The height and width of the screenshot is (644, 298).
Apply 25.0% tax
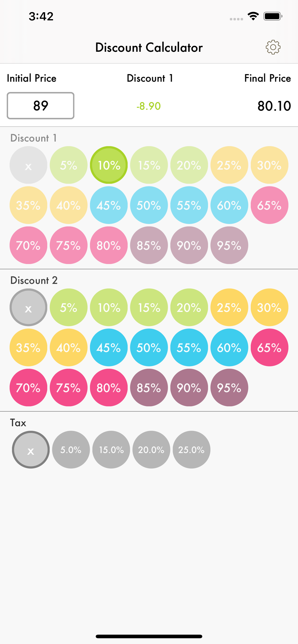tap(191, 449)
